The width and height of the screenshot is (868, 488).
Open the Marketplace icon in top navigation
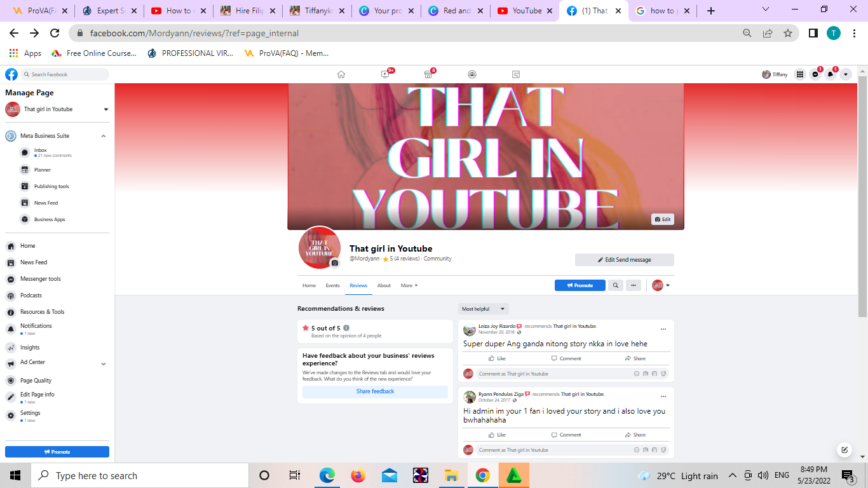pos(428,74)
